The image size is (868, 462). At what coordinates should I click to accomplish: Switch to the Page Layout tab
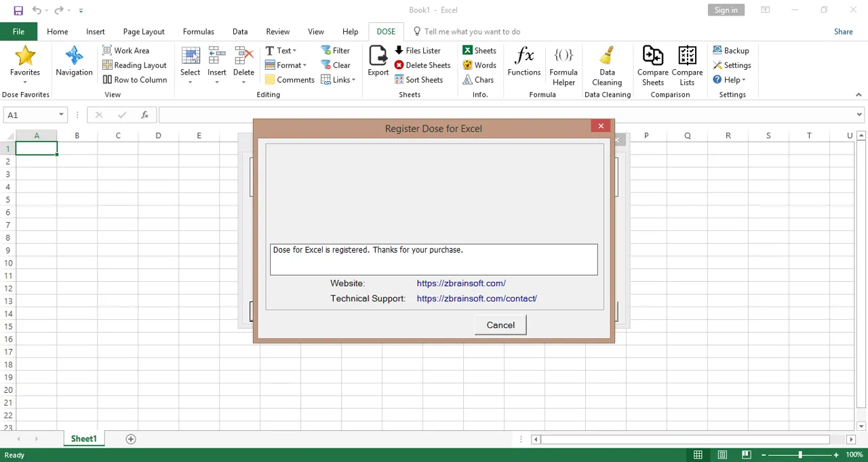144,32
